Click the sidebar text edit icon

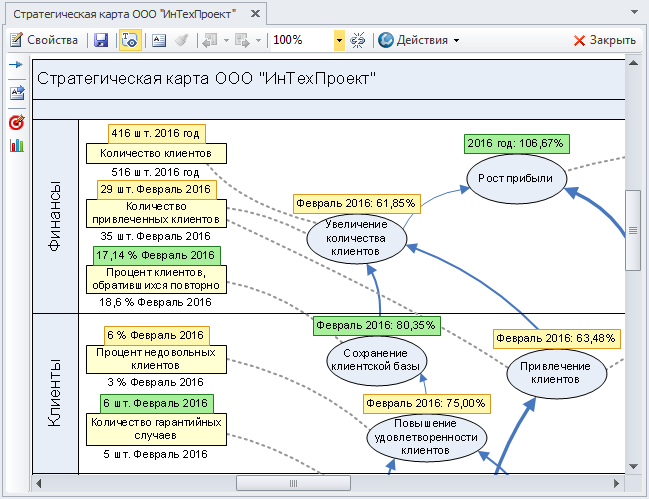click(17, 93)
